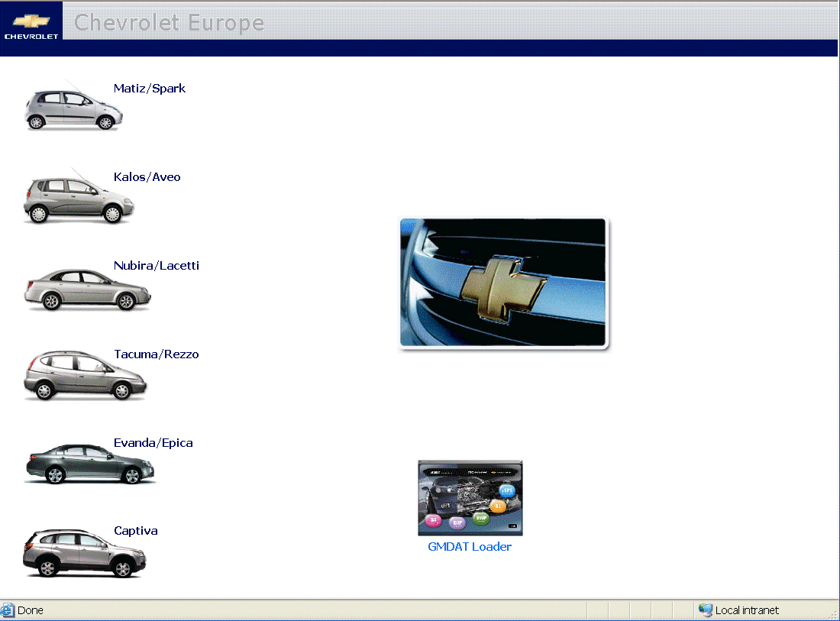
Task: Click the Captiva SUV image
Action: (x=84, y=554)
